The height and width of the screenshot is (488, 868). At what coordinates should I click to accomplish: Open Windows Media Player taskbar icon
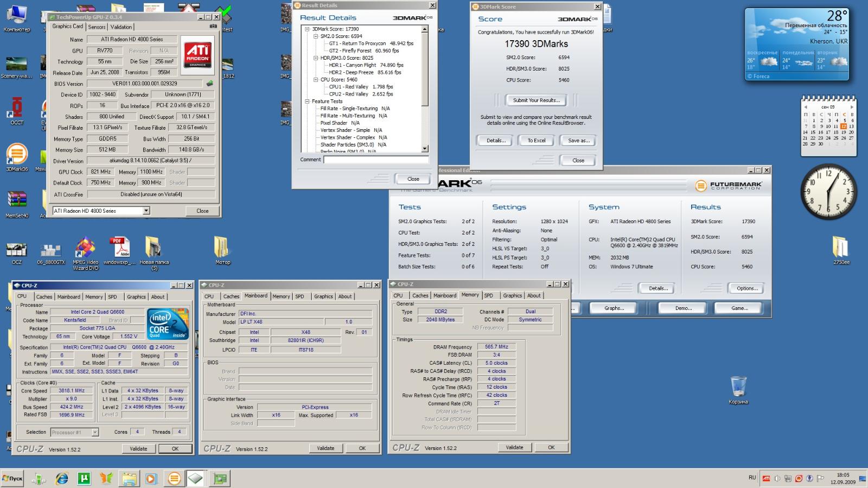click(x=151, y=478)
